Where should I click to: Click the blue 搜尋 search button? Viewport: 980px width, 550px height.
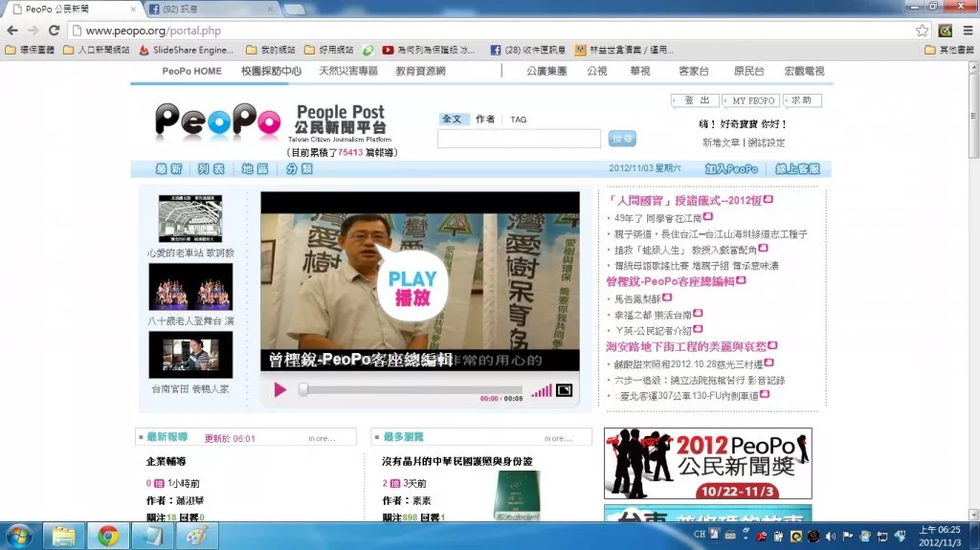[622, 139]
